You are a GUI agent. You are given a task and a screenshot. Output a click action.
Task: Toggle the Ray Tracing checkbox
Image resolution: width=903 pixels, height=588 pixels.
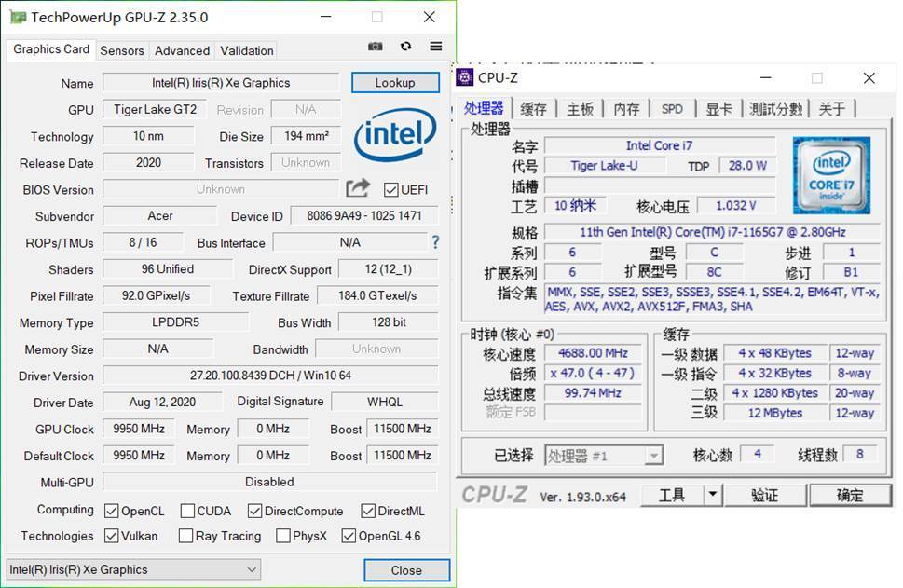[185, 536]
